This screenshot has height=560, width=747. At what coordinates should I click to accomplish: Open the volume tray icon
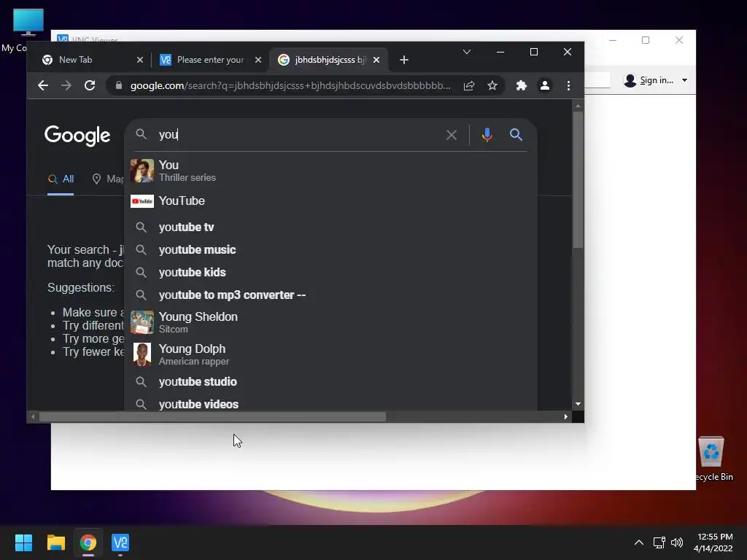[677, 542]
